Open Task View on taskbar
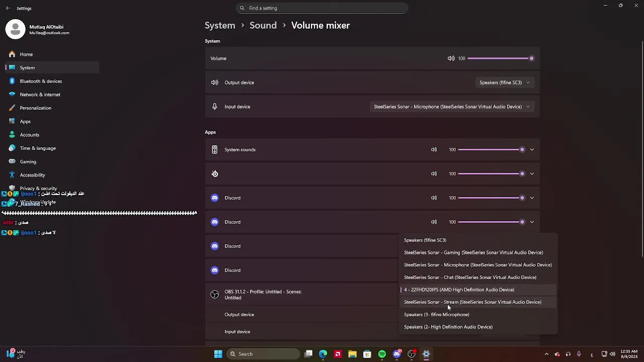644x362 pixels. 308,354
